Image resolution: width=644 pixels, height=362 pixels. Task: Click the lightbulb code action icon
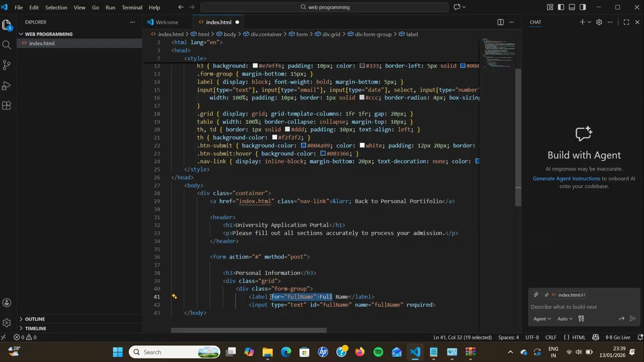174,297
